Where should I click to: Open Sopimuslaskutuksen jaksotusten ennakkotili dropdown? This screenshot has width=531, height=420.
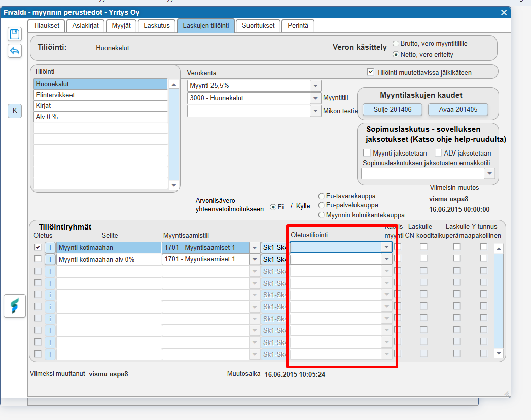(x=489, y=174)
